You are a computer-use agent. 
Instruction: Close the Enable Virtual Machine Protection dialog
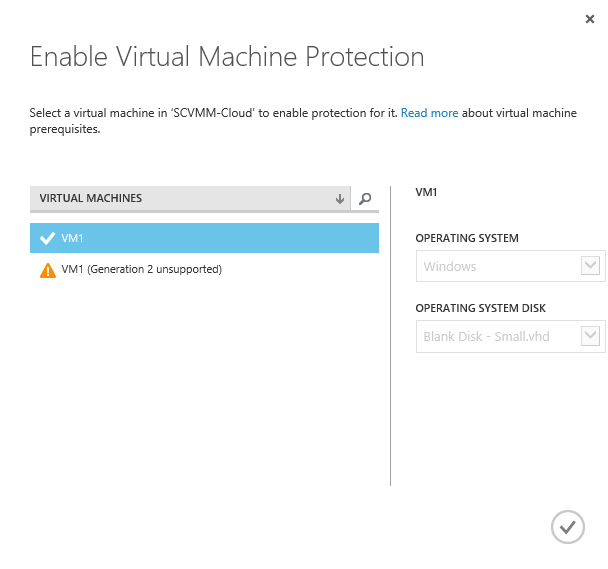590,19
